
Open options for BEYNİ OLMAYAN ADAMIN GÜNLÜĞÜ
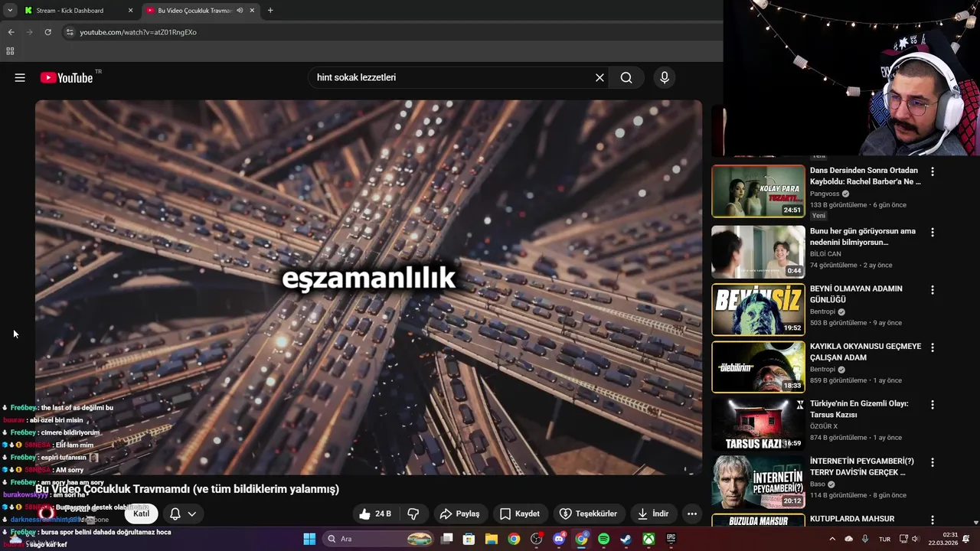(932, 290)
